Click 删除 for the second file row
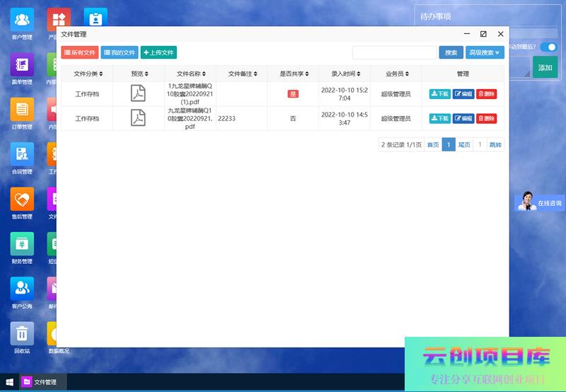The width and height of the screenshot is (566, 392). pyautogui.click(x=486, y=119)
